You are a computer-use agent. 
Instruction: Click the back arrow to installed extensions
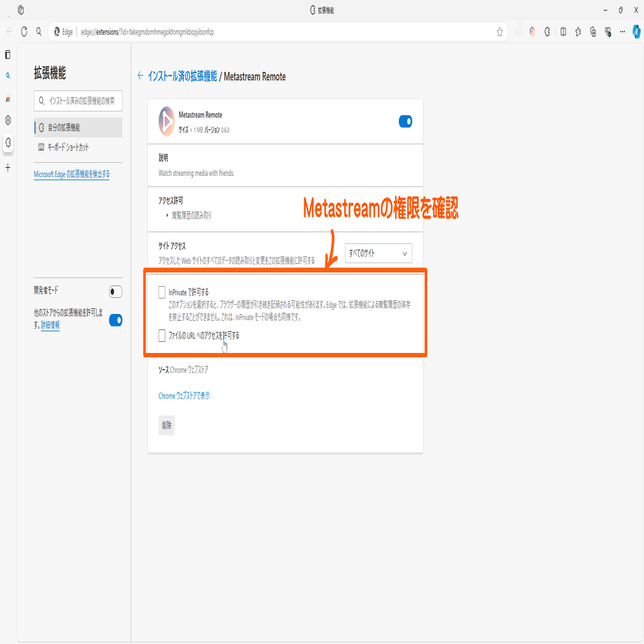[x=141, y=76]
